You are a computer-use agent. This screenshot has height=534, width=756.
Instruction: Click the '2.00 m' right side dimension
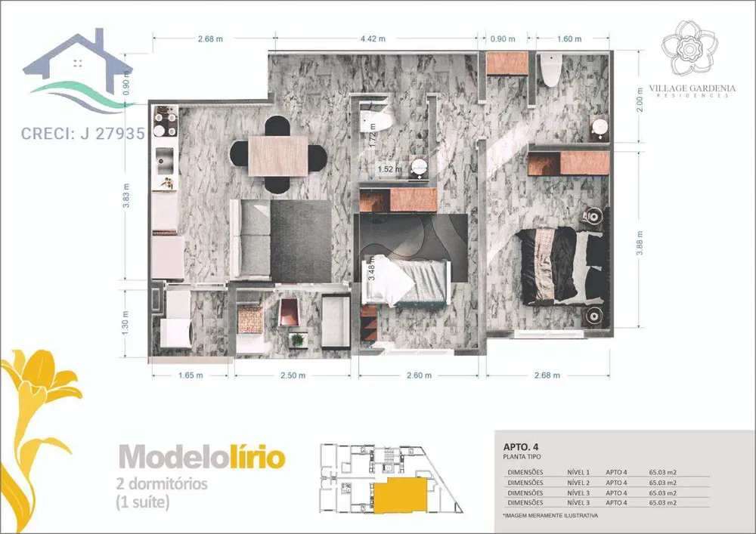(x=640, y=100)
